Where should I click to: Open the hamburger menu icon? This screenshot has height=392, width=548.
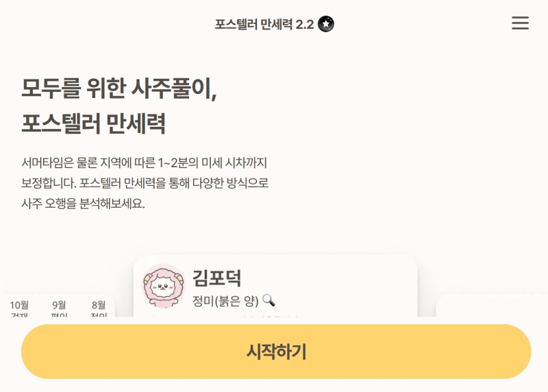(x=520, y=23)
